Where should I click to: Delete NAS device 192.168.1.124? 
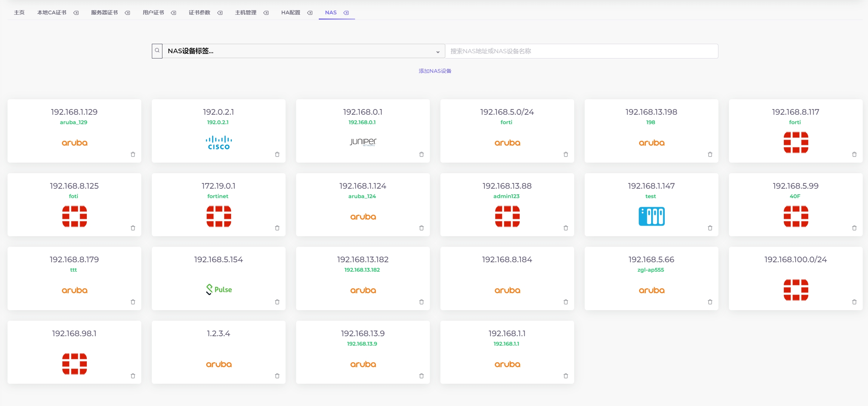pyautogui.click(x=422, y=228)
